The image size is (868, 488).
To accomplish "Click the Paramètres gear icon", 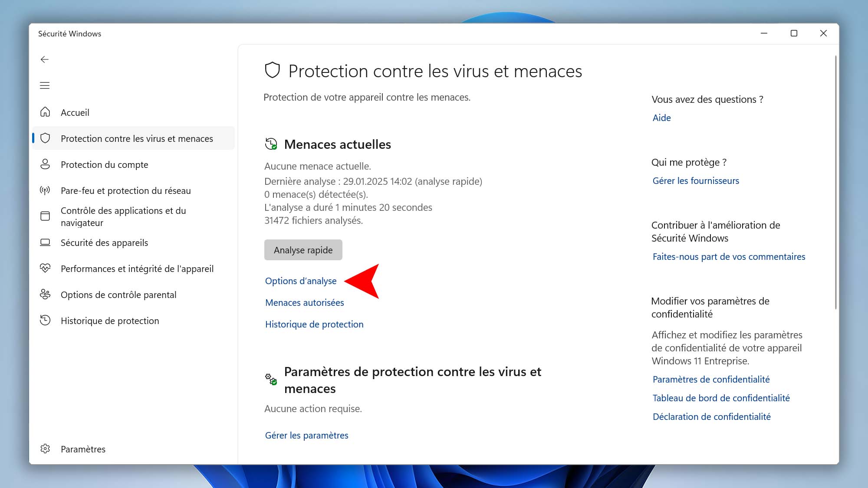I will coord(45,449).
